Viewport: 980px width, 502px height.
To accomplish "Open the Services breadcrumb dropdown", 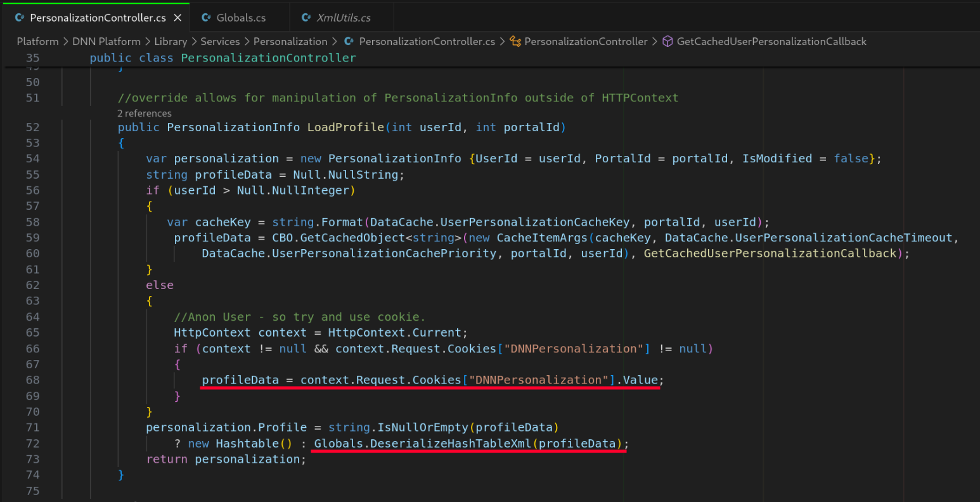I will coord(220,41).
